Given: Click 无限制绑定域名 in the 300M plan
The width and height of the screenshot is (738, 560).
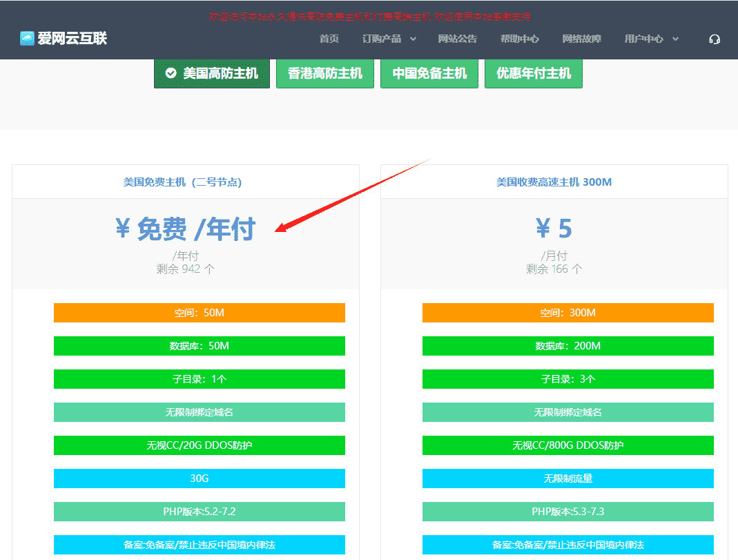Looking at the screenshot, I should [567, 412].
